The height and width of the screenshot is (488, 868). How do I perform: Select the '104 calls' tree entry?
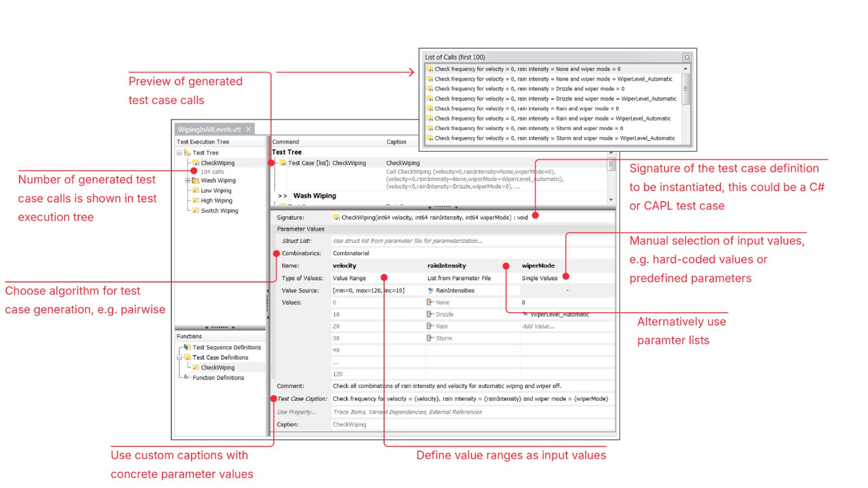[212, 171]
